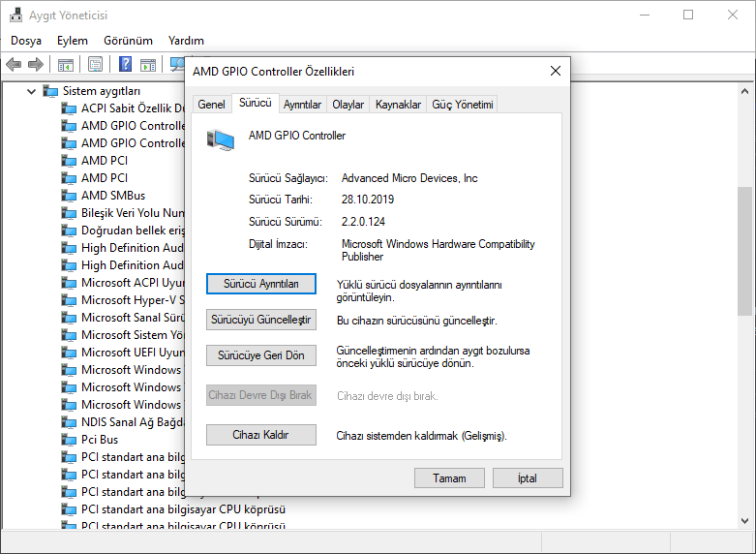Click icon beside Microsoft UEFI Uyumlu entry

coord(69,353)
